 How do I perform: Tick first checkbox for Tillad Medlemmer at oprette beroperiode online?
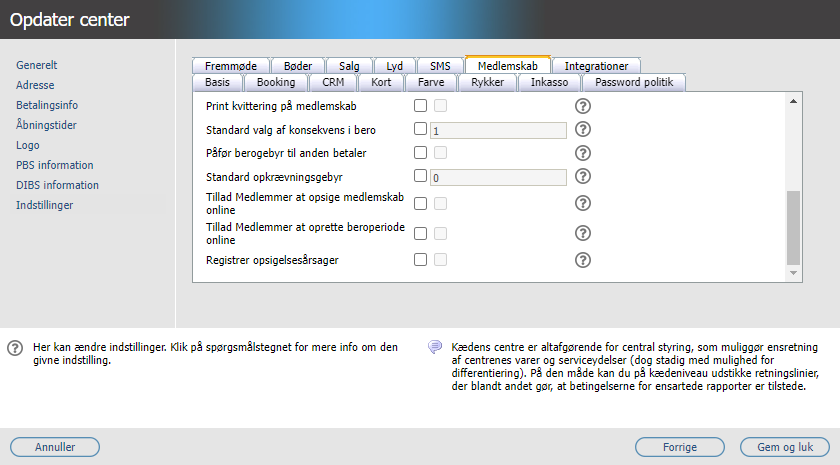(x=421, y=234)
